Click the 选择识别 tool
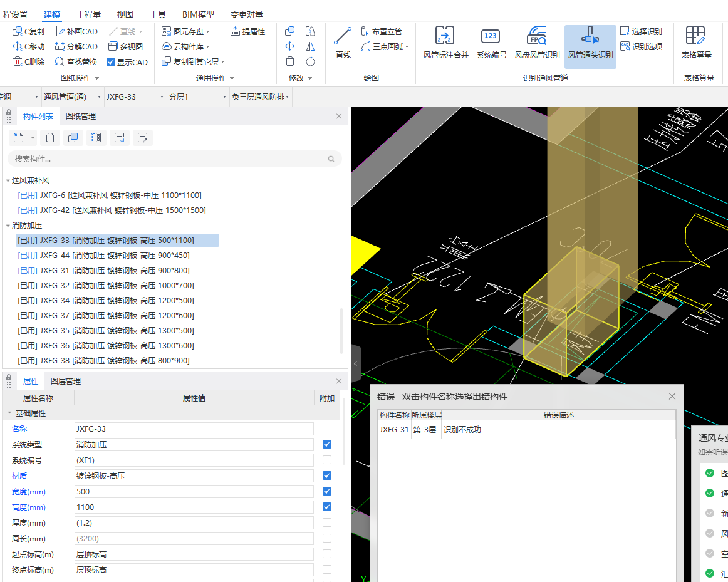The width and height of the screenshot is (728, 582). [x=641, y=31]
